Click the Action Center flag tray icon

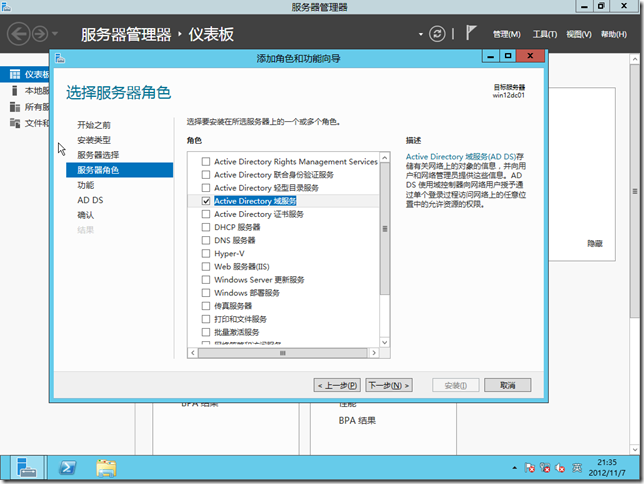pyautogui.click(x=529, y=468)
